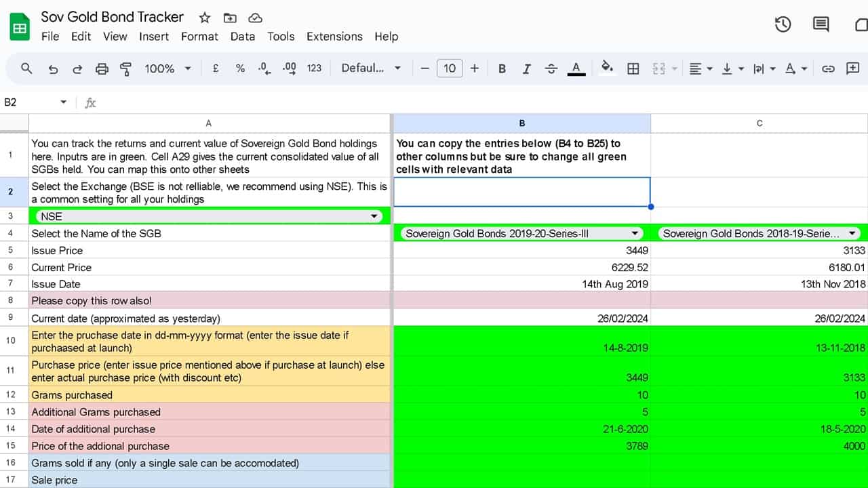Apply strikethrough formatting
This screenshot has height=488, width=868.
pyautogui.click(x=551, y=68)
